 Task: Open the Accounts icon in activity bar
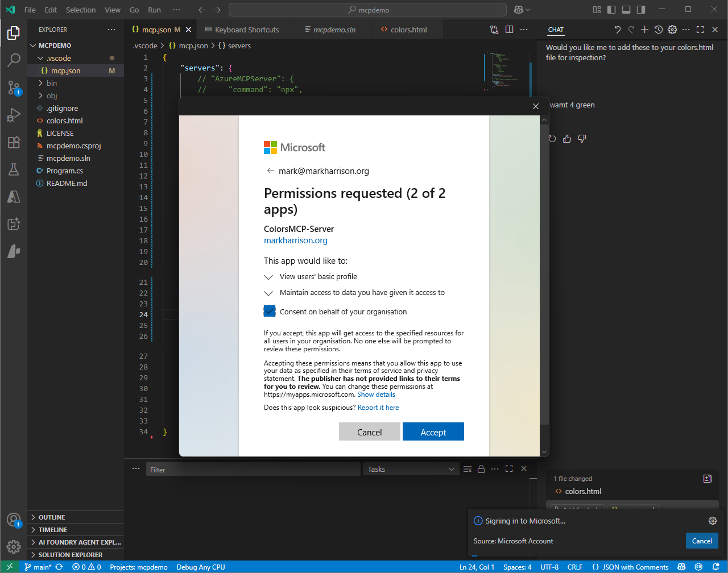(14, 520)
